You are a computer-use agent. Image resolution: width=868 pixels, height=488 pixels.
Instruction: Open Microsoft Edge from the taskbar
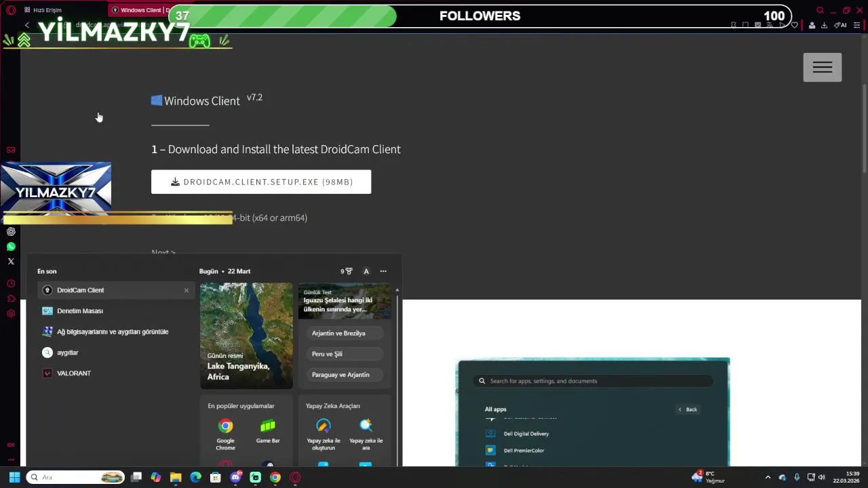coord(195,477)
